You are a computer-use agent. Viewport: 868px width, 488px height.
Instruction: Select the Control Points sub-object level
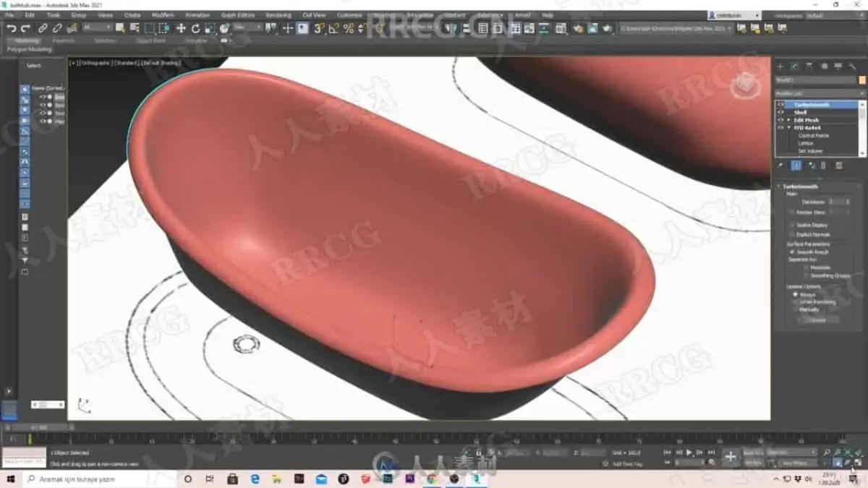click(x=814, y=136)
